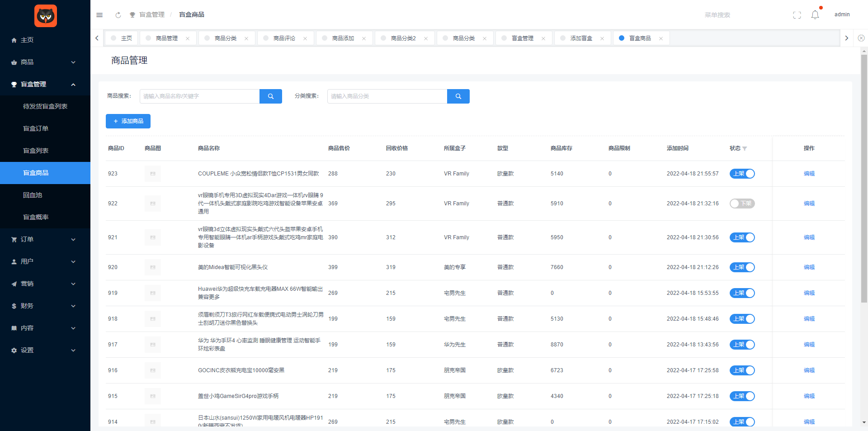Enable the 下架 switch for product 922
The width and height of the screenshot is (868, 431).
pos(742,204)
